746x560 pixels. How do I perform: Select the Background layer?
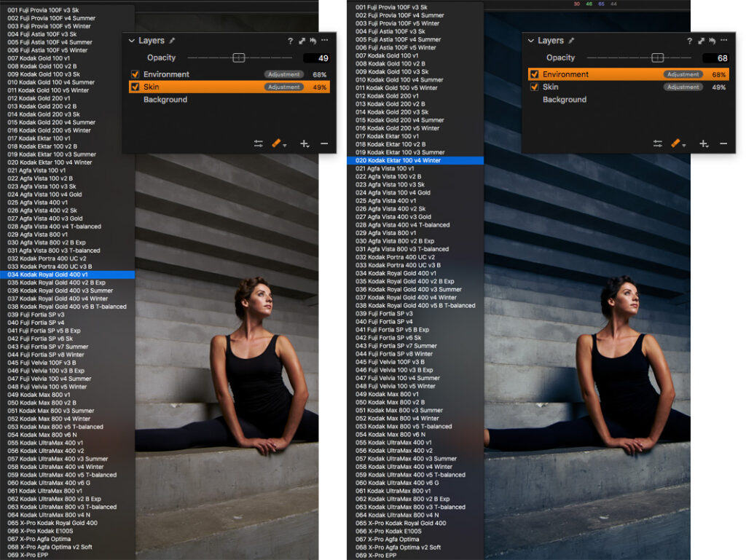point(165,98)
